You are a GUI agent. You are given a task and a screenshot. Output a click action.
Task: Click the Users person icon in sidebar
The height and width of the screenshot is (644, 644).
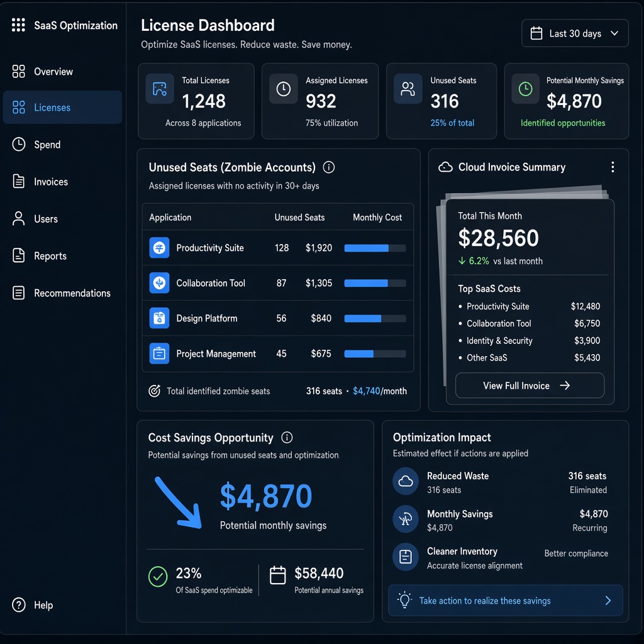(18, 218)
